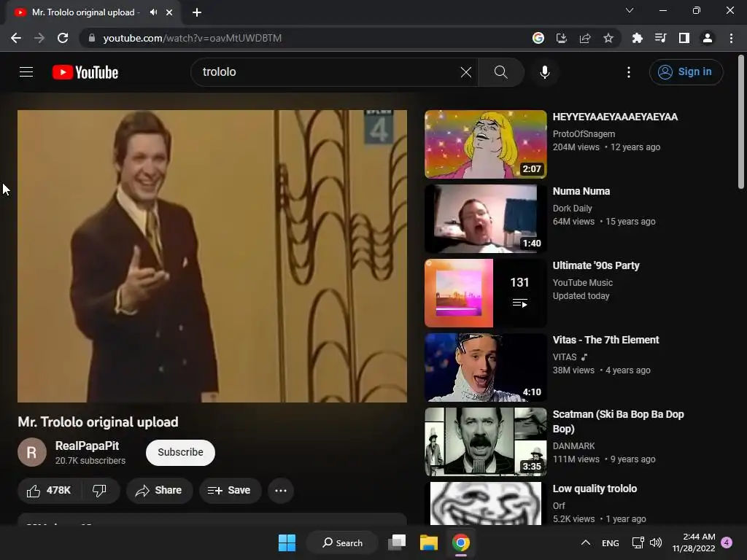Image resolution: width=747 pixels, height=560 pixels.
Task: Click the video player to pause
Action: [x=212, y=256]
